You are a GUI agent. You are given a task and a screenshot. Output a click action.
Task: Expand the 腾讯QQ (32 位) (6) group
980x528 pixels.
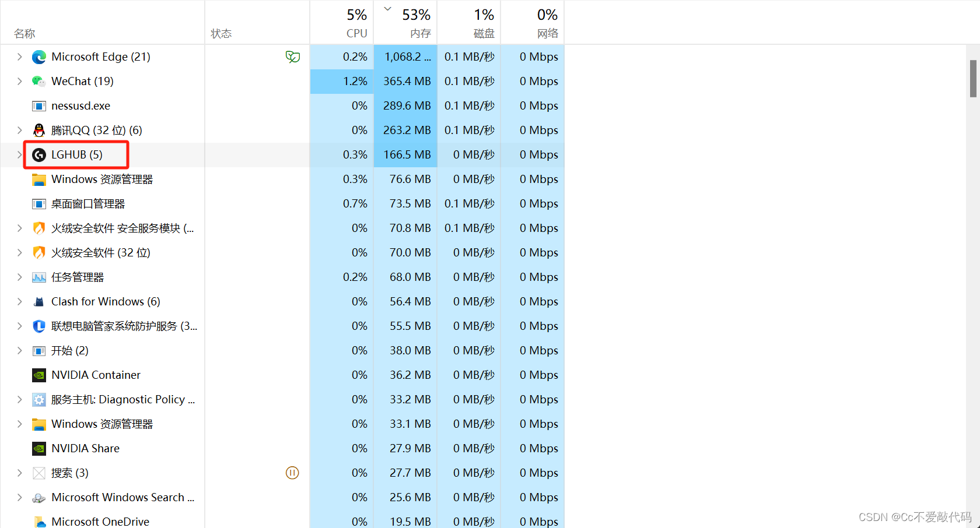19,131
